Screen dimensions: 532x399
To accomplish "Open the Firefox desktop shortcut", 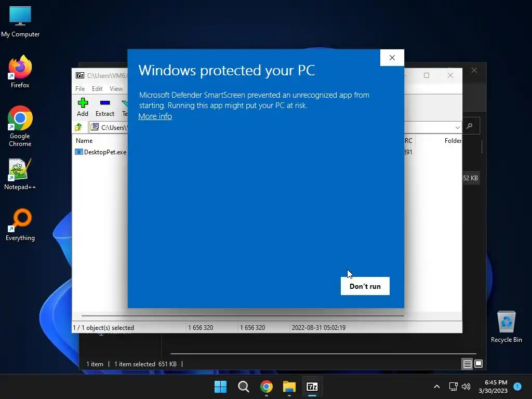I will point(20,72).
